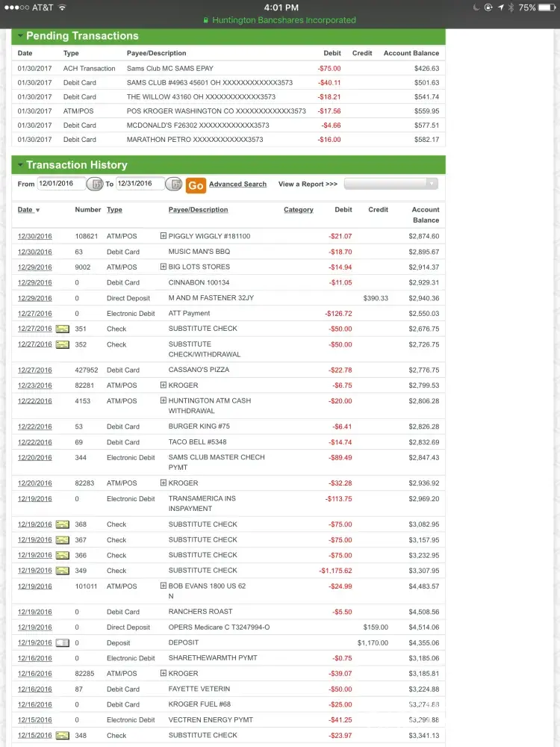Tap the Huntington Bancshares Incorporated address bar
560x747 pixels.
[x=280, y=20]
